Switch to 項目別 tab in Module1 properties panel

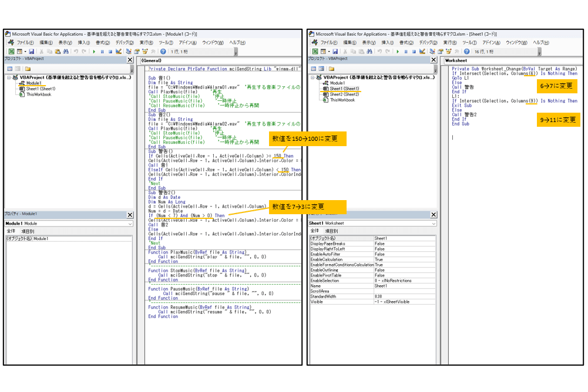click(28, 231)
